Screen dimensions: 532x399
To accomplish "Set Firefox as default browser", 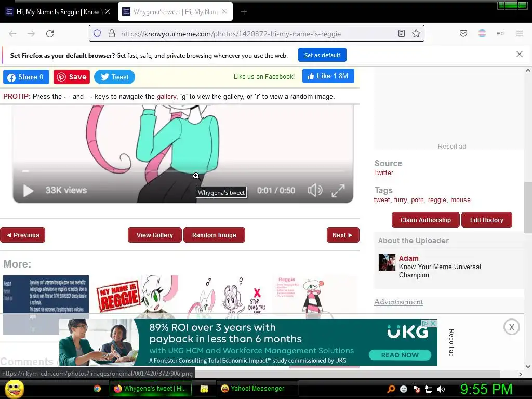I will tap(322, 55).
